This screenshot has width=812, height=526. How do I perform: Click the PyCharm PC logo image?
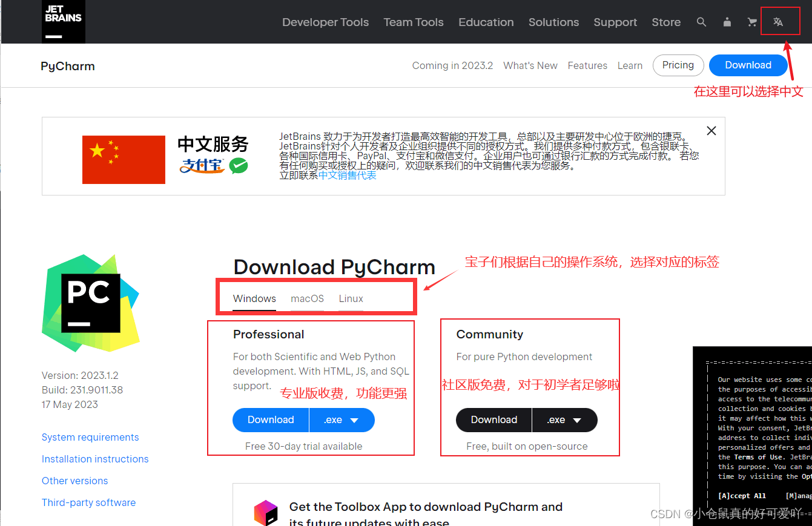pyautogui.click(x=91, y=303)
